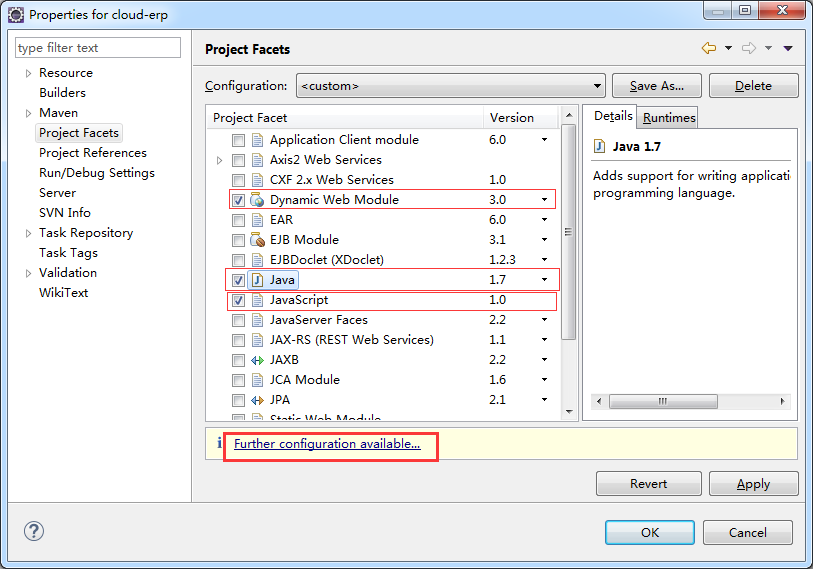Enable the Axis2 Web Services checkbox
The image size is (813, 569).
[239, 160]
